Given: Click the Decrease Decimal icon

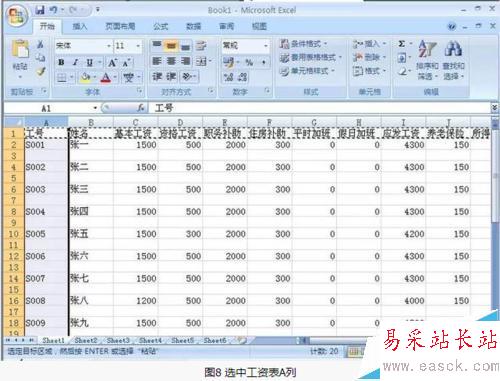Looking at the screenshot, I should tap(243, 77).
